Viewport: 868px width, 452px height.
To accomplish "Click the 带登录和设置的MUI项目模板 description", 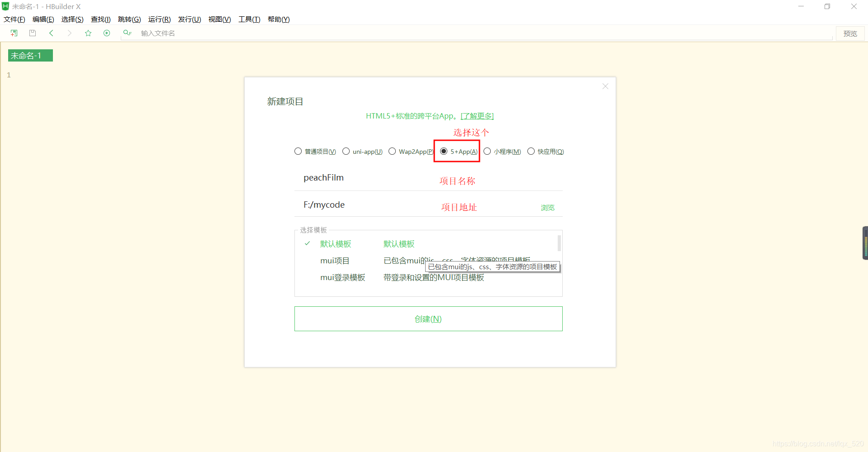I will coord(434,277).
